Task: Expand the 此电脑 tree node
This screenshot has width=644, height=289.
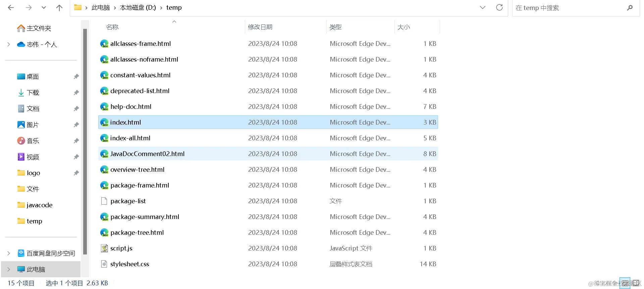Action: click(x=9, y=270)
